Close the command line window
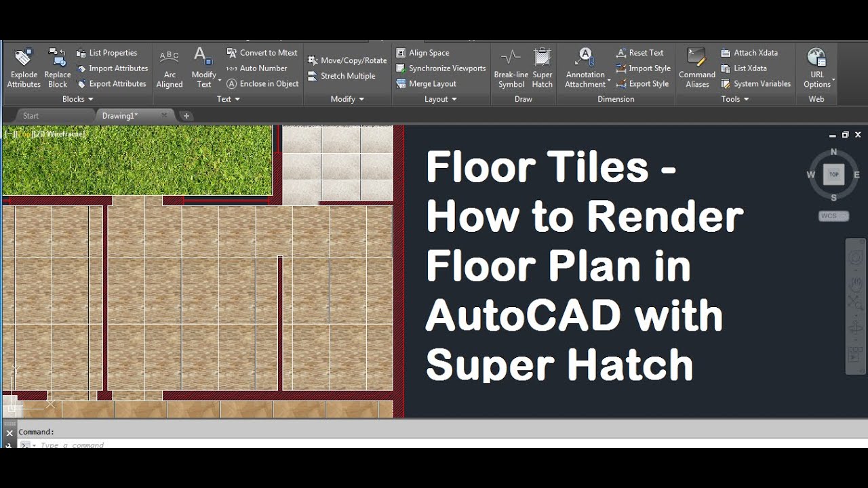The height and width of the screenshot is (488, 868). (9, 432)
